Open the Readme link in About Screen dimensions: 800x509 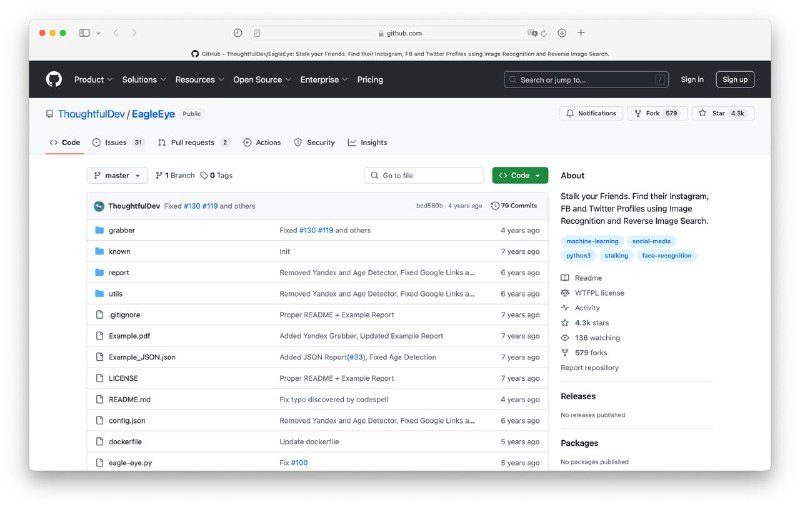coord(582,278)
